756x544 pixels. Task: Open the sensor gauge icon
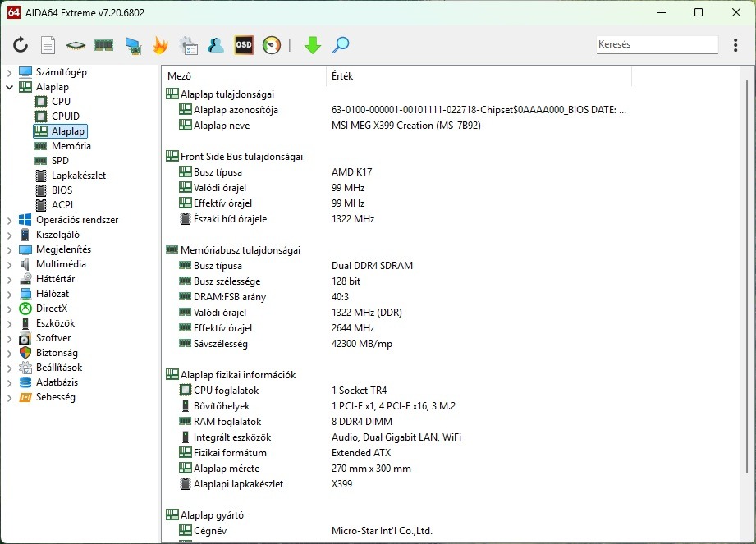(272, 45)
